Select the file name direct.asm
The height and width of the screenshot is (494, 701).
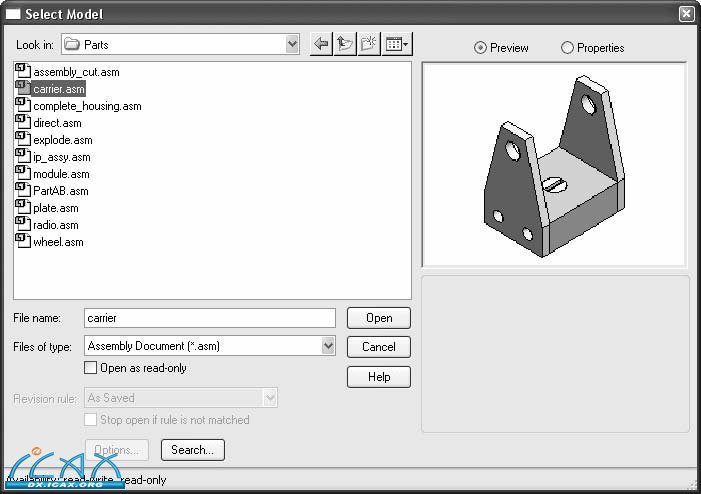click(x=57, y=123)
